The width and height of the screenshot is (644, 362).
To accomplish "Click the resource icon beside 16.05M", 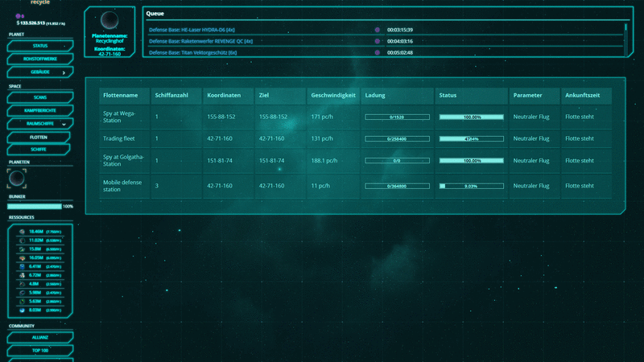I will (x=23, y=257).
